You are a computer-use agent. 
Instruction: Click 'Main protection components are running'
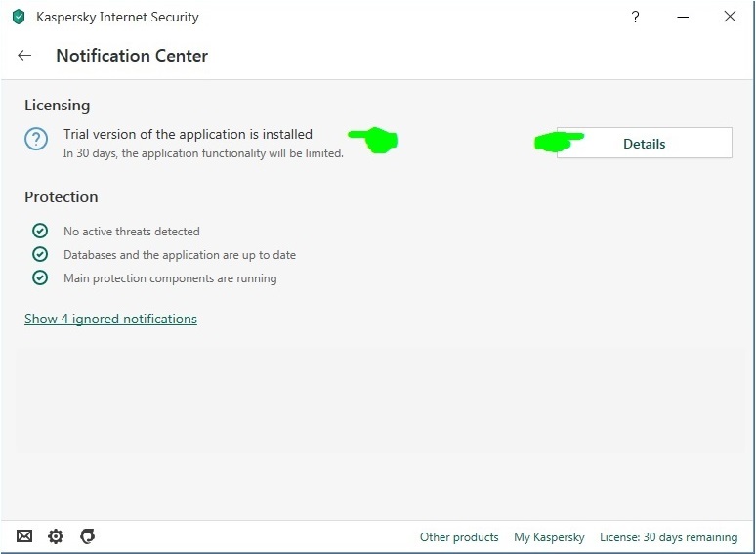pyautogui.click(x=170, y=278)
